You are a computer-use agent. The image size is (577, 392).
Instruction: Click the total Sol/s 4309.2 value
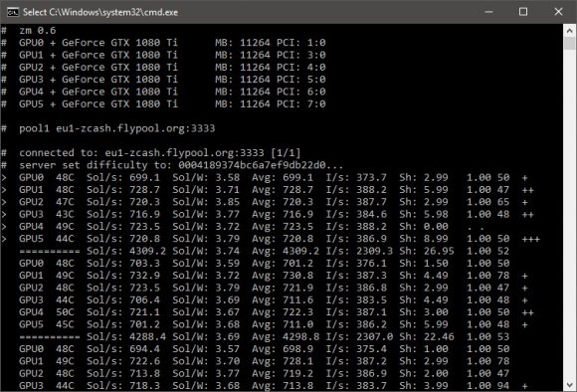click(x=147, y=251)
